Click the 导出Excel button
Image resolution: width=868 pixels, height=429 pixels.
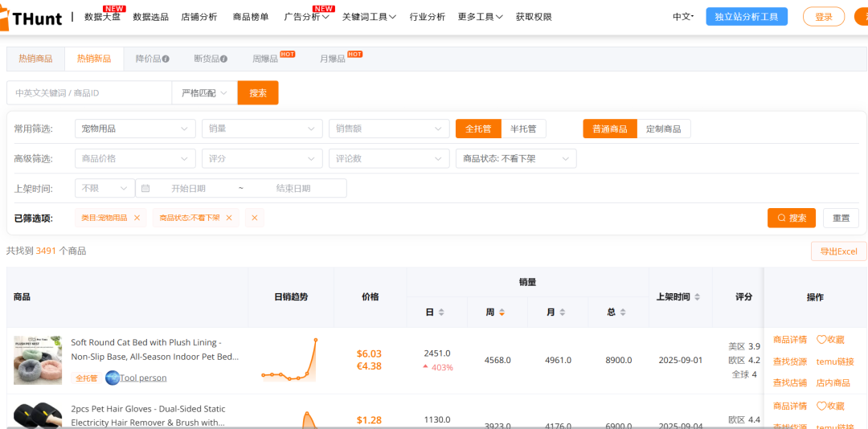point(838,251)
